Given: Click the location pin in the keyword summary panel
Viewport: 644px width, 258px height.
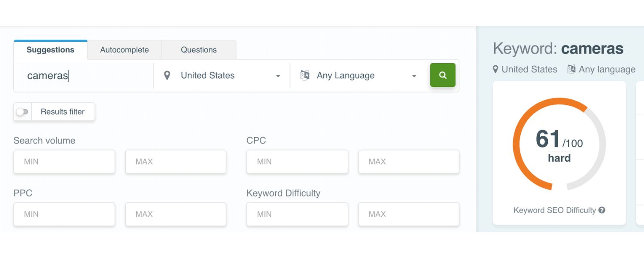Looking at the screenshot, I should (x=496, y=69).
